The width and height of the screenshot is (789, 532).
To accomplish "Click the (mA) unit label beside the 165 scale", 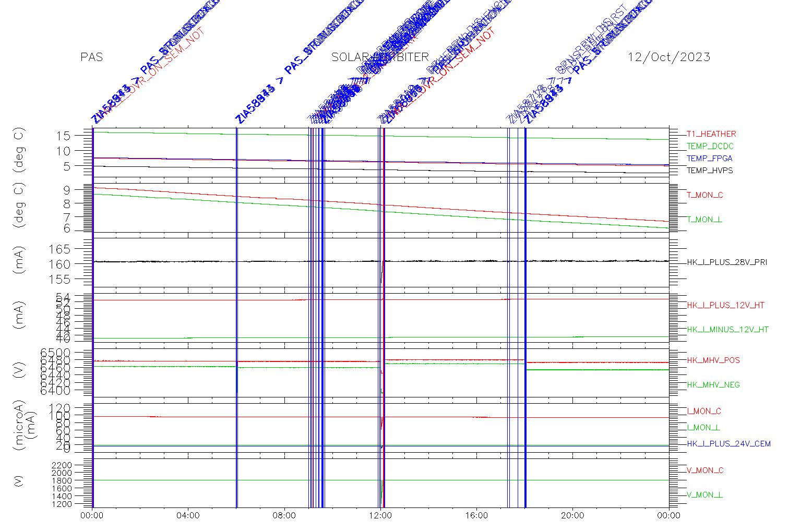I will point(19,260).
